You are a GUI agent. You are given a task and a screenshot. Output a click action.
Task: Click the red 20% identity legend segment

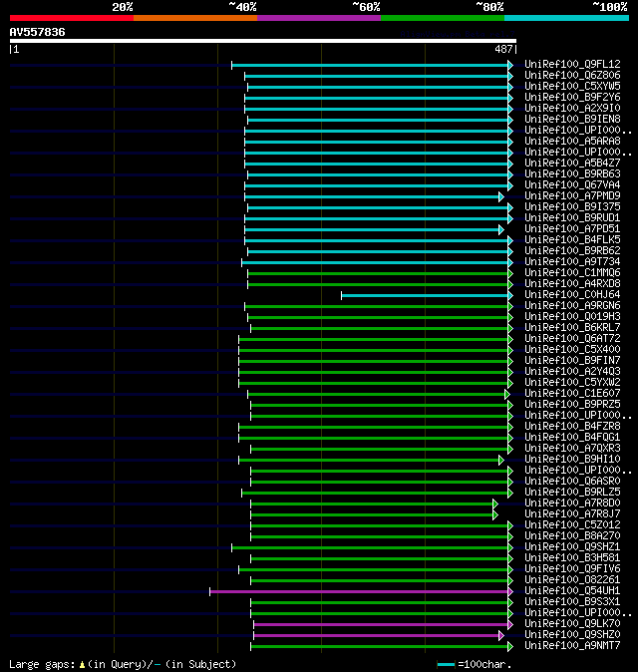[72, 18]
